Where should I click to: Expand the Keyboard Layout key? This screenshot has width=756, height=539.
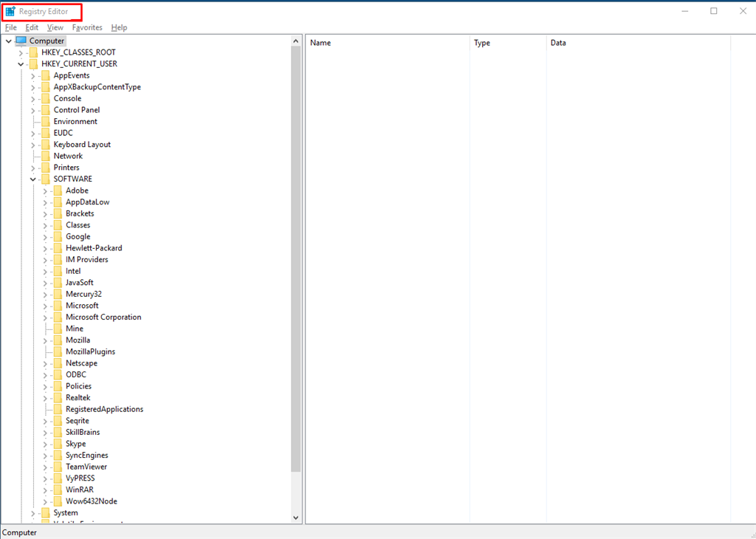pyautogui.click(x=32, y=145)
